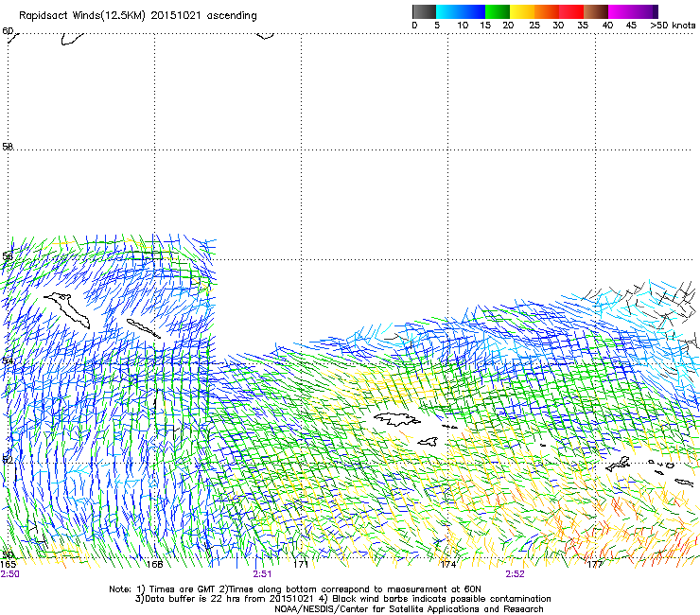Select the '52' latitude label

8,459
